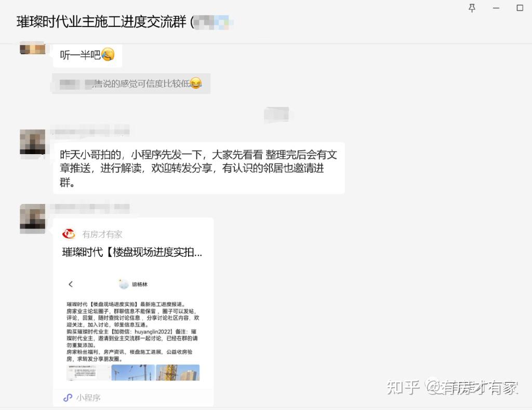Pin the chat window on top
532x410 pixels.
[x=472, y=8]
